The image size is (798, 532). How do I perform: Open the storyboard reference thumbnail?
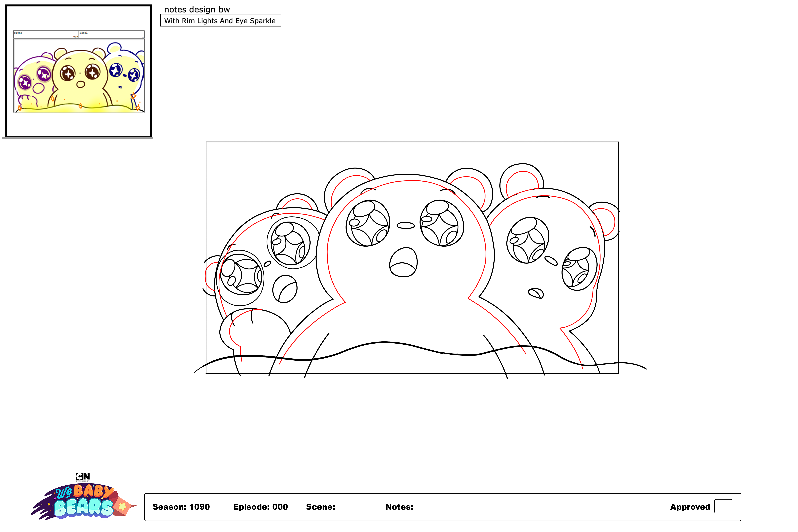(79, 75)
